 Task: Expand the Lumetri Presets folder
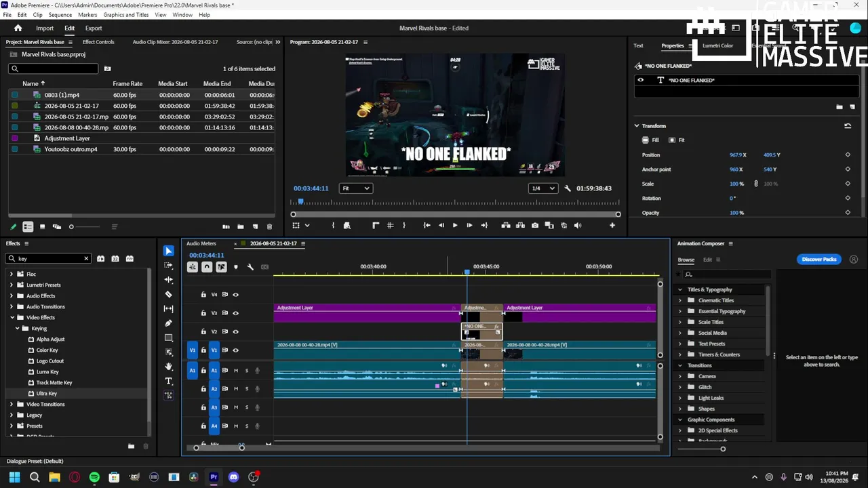pyautogui.click(x=12, y=285)
